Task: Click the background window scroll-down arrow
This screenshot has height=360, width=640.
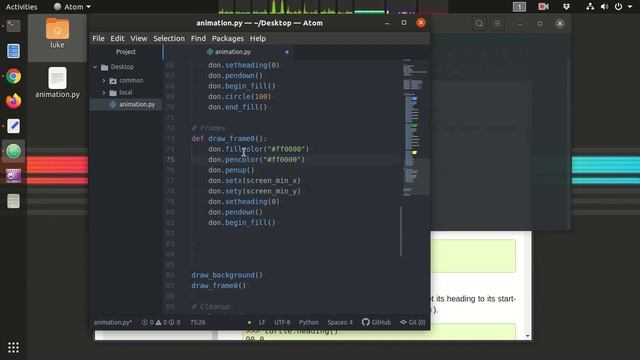Action: pyautogui.click(x=527, y=336)
